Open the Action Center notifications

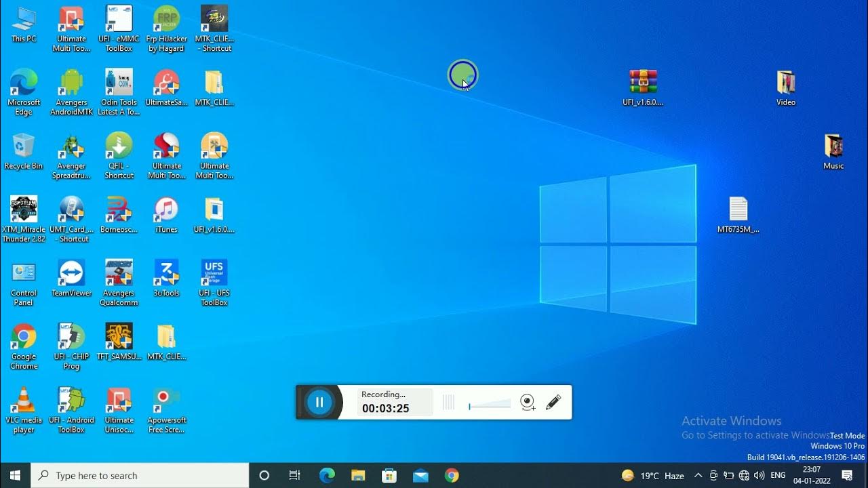coord(847,475)
